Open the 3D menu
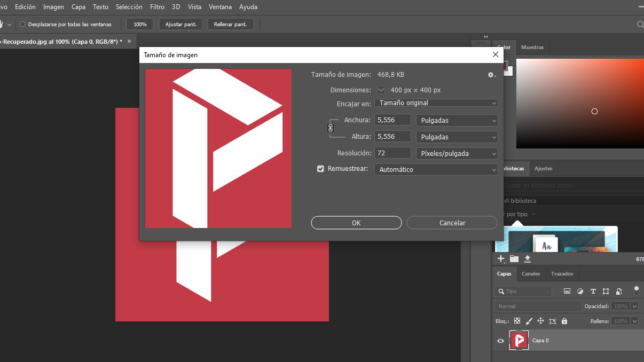 176,7
